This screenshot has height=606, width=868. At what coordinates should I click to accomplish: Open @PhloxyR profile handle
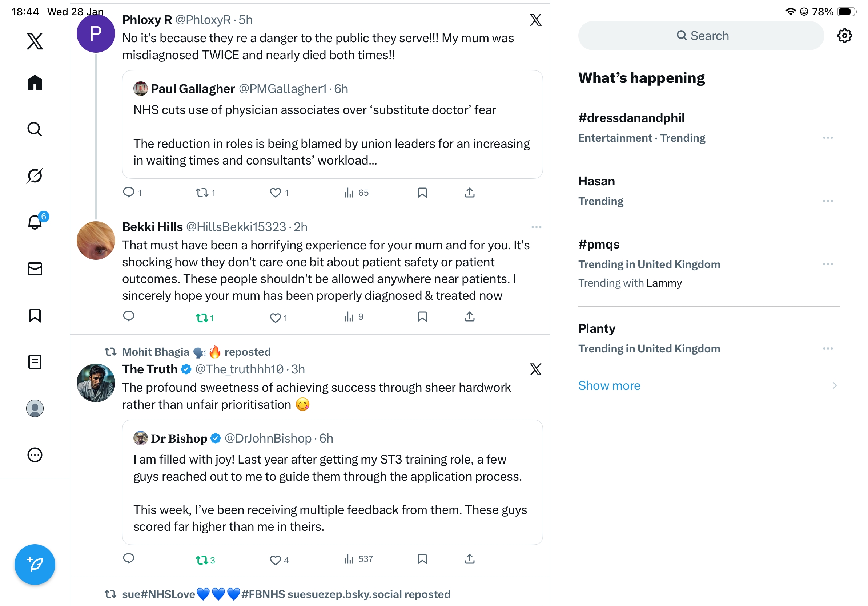click(203, 20)
